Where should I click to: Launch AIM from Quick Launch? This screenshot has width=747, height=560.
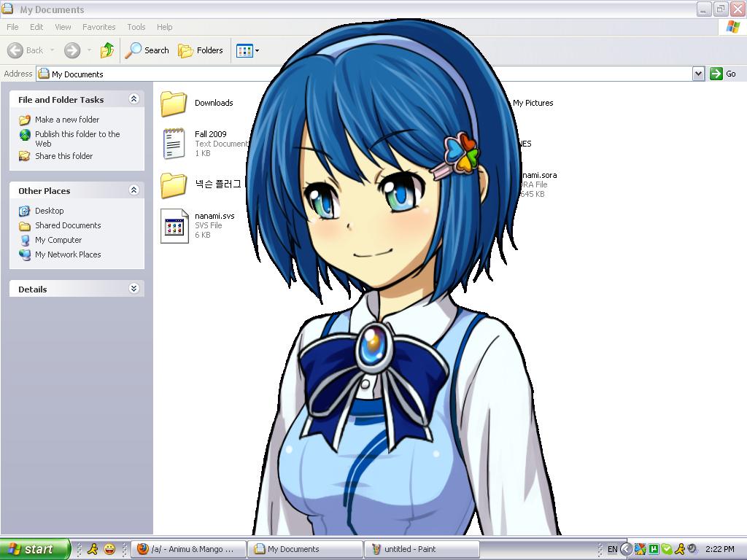tap(93, 549)
